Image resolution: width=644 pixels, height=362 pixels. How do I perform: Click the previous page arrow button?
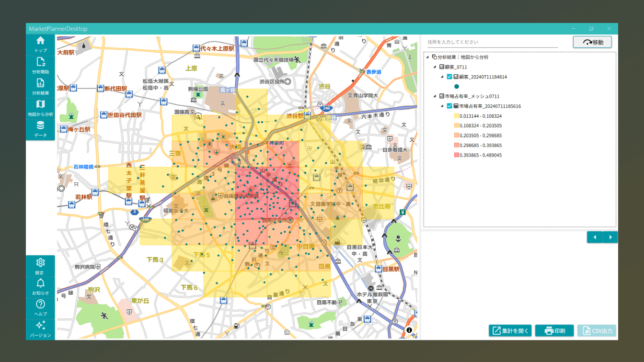[595, 237]
